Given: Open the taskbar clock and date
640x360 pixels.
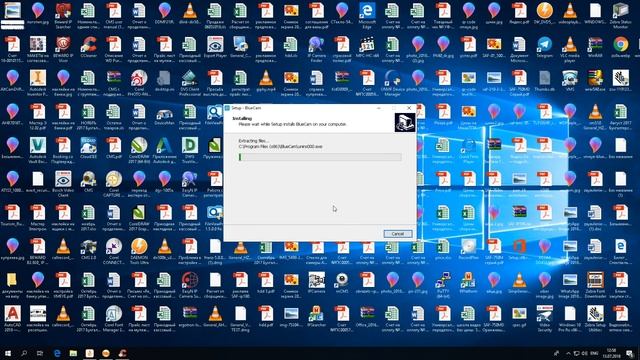Looking at the screenshot, I should (611, 353).
